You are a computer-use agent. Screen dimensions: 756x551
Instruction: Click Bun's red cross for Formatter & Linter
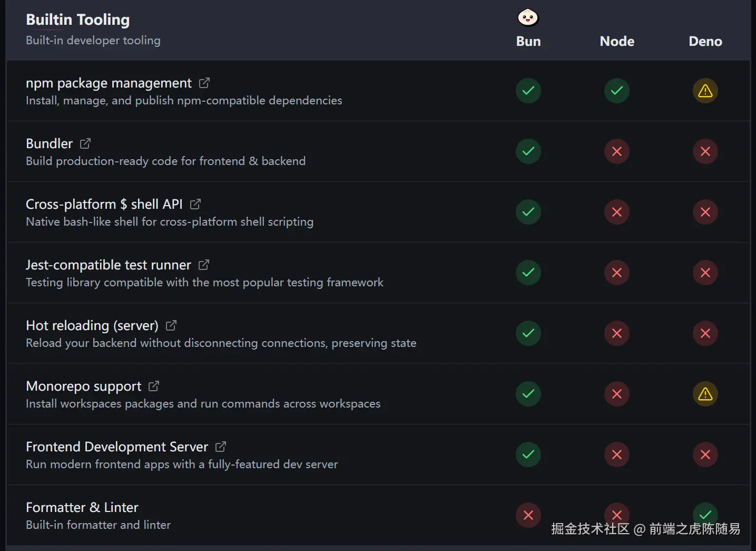point(528,515)
